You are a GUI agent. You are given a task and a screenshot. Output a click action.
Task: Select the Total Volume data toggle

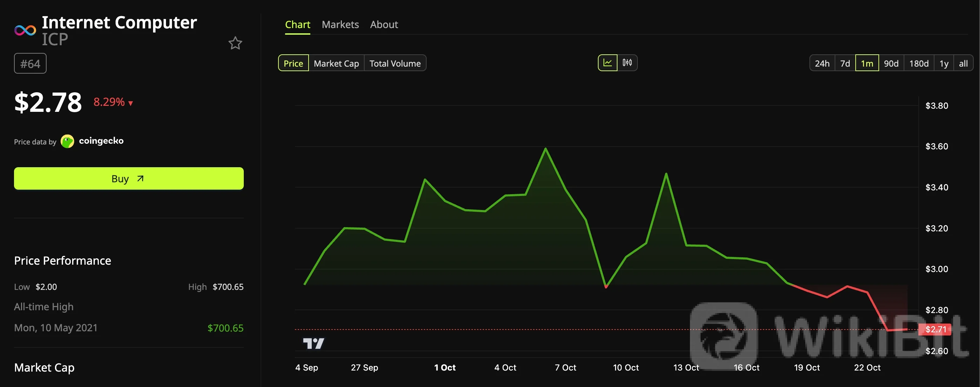tap(395, 63)
